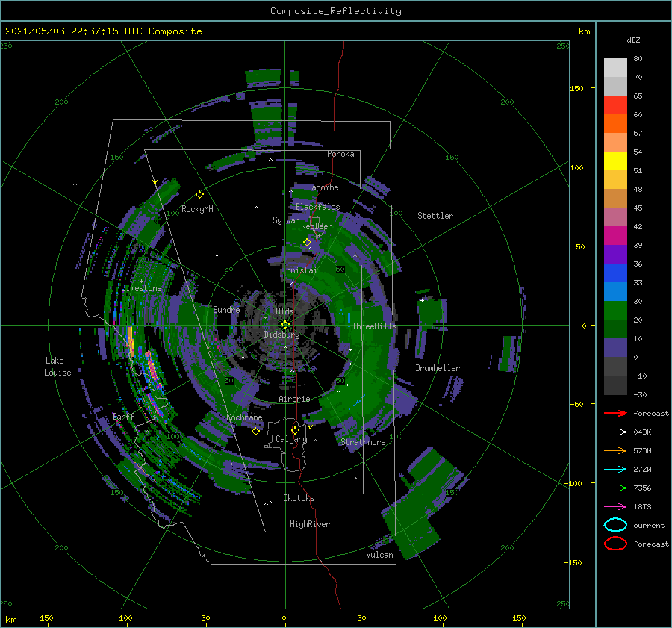The height and width of the screenshot is (628, 672).
Task: Click the 48 dBZ tan color swatch
Action: pyautogui.click(x=615, y=199)
